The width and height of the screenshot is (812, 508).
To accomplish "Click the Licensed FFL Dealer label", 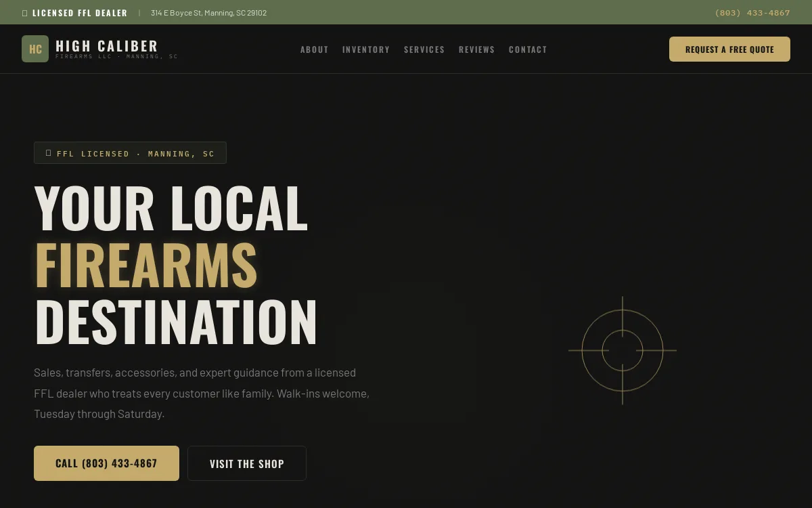I will click(80, 13).
